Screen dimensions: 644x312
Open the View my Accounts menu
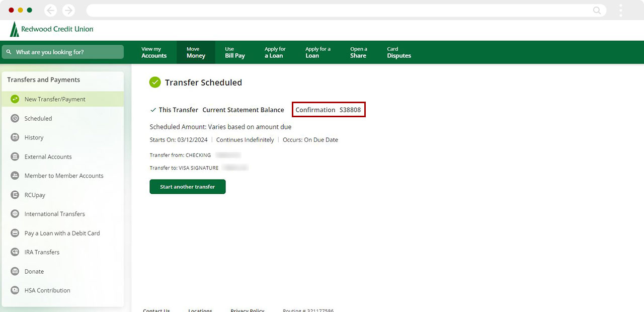click(154, 52)
